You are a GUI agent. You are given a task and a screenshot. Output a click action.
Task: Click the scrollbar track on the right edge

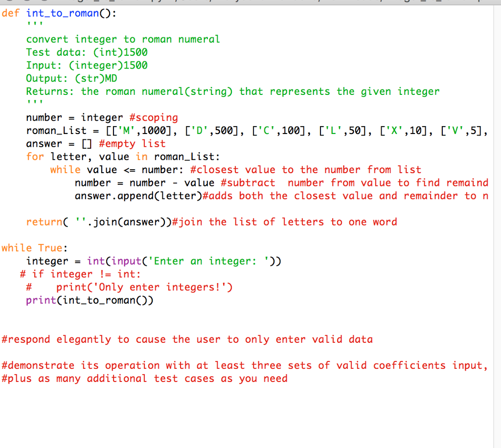point(498,220)
